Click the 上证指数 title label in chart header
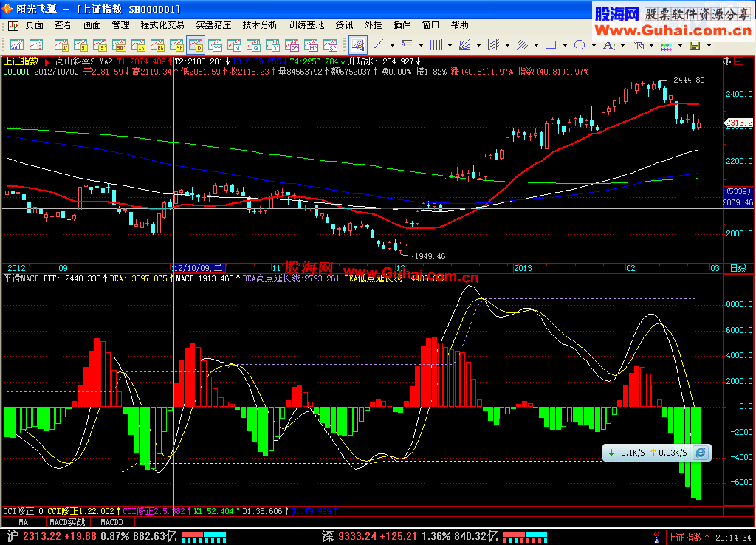The width and height of the screenshot is (756, 545). pyautogui.click(x=21, y=61)
